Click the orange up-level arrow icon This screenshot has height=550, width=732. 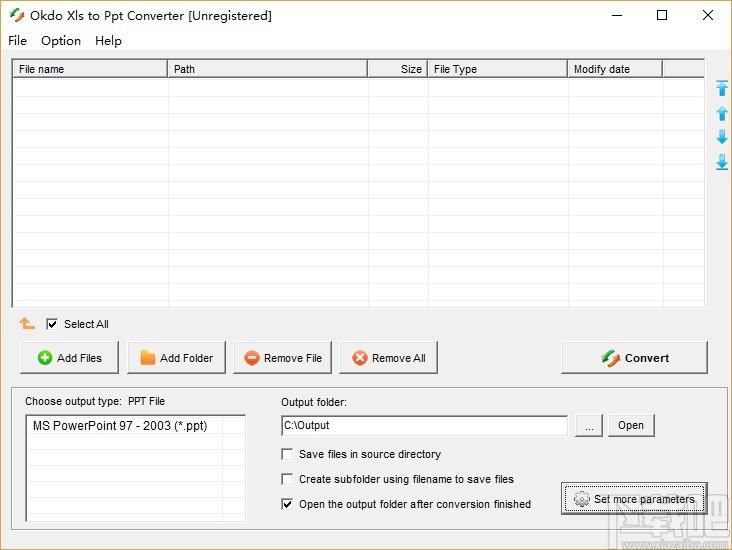click(27, 323)
